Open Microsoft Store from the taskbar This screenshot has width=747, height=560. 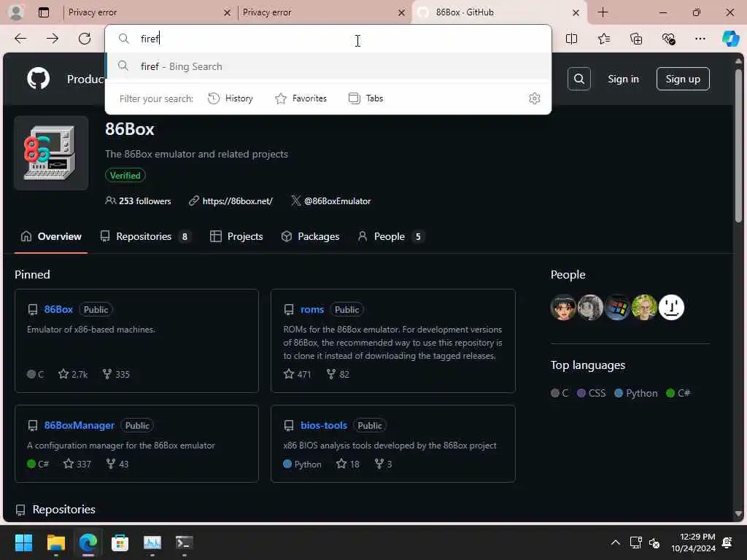(x=120, y=542)
